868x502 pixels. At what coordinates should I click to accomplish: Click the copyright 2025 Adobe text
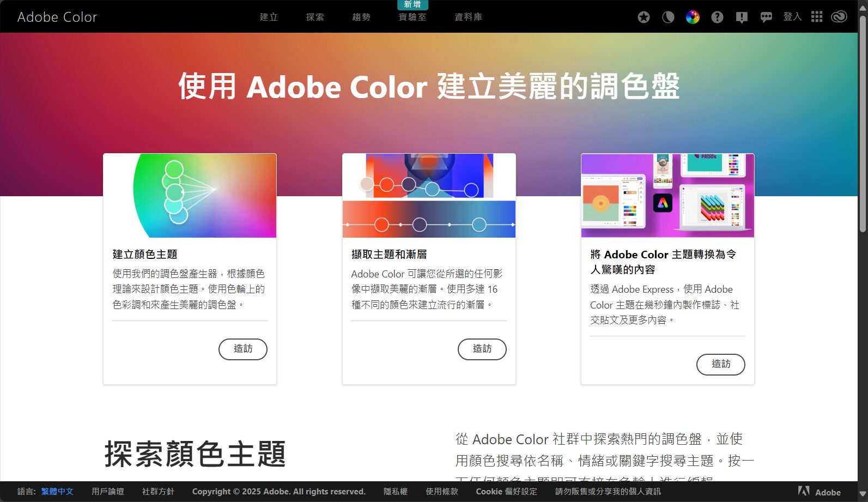pos(278,492)
